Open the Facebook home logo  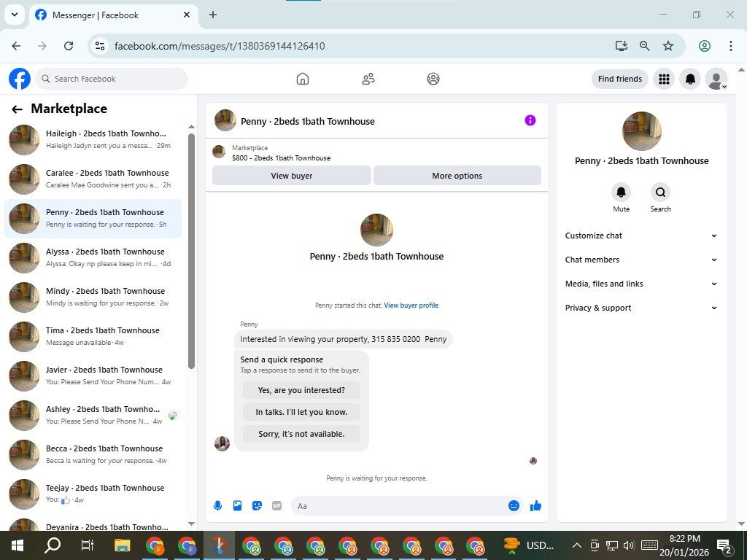[x=20, y=79]
